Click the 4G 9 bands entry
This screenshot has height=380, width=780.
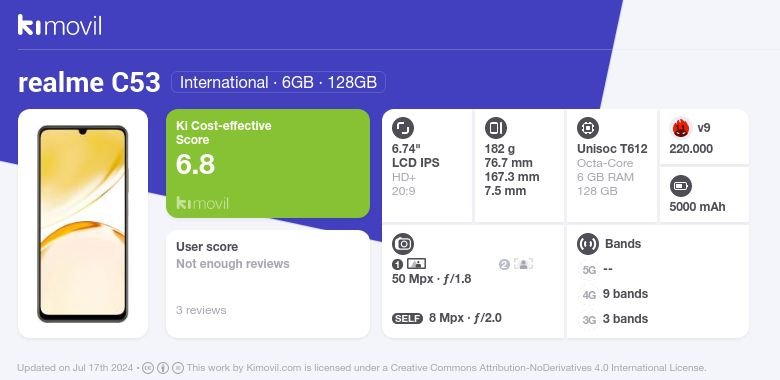tap(614, 294)
